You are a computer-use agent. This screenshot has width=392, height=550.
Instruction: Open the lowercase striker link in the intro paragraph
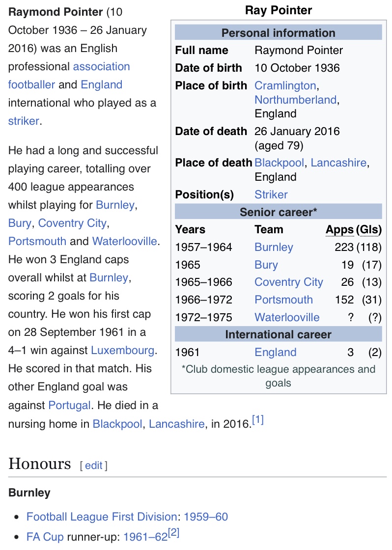[x=23, y=121]
